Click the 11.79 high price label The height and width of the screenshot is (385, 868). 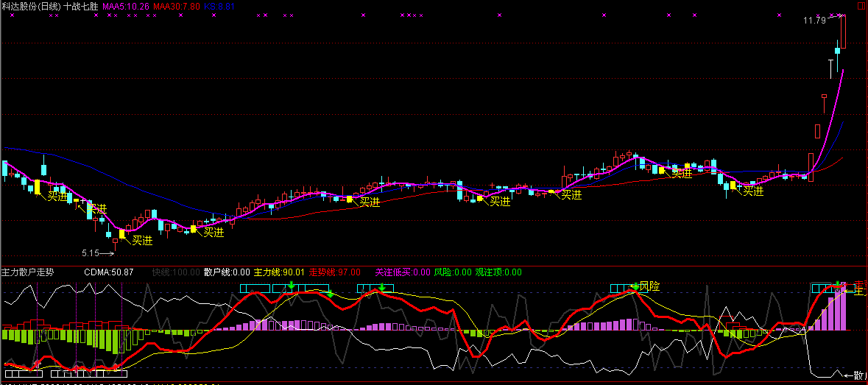pos(814,21)
